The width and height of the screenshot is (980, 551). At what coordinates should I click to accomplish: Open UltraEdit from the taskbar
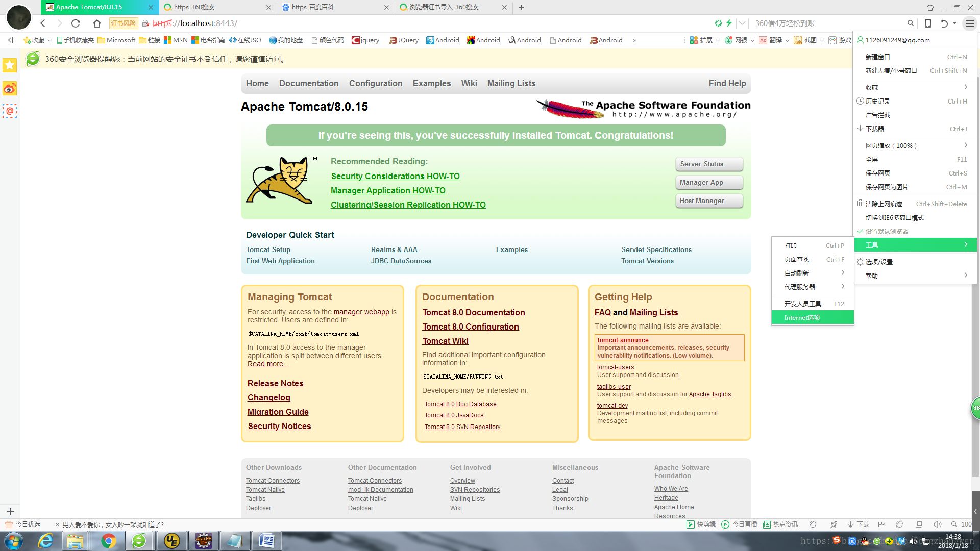click(171, 541)
